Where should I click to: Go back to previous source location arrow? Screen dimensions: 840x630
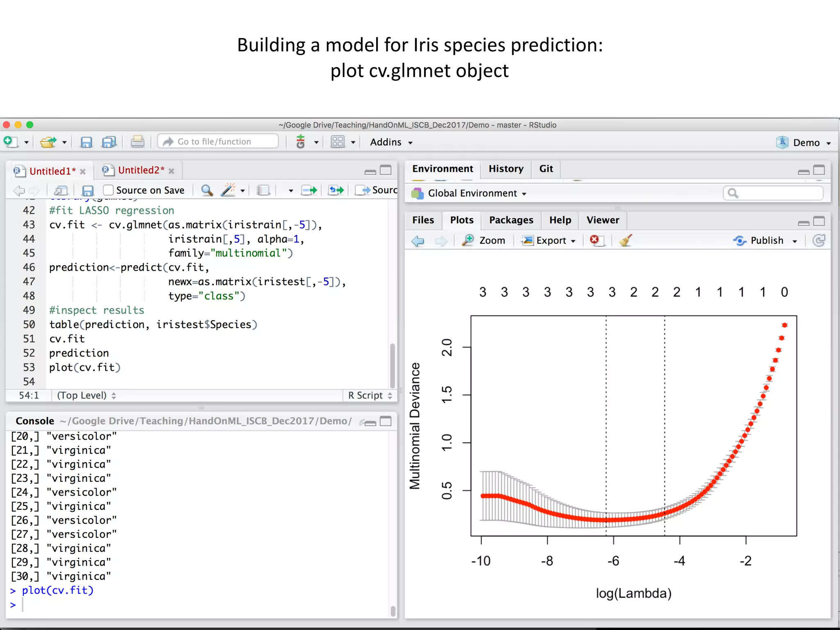click(19, 190)
